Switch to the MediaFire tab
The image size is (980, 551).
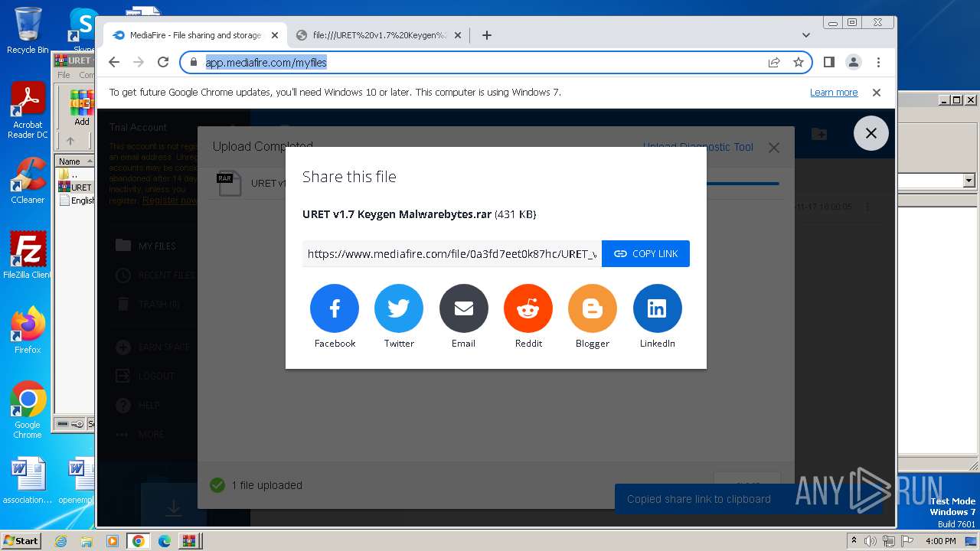point(194,35)
